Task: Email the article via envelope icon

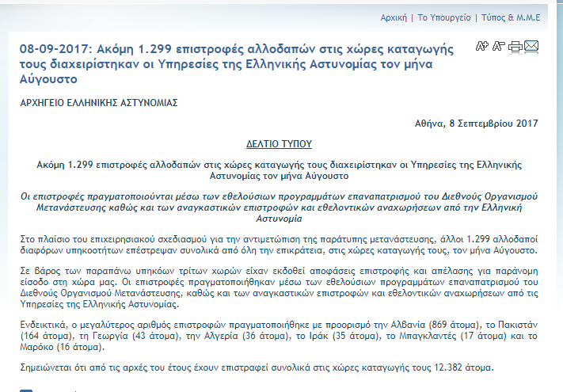Action: point(531,46)
